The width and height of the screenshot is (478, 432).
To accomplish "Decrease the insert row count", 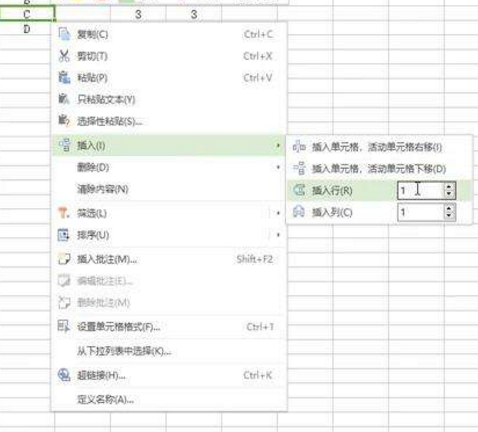I will [449, 194].
